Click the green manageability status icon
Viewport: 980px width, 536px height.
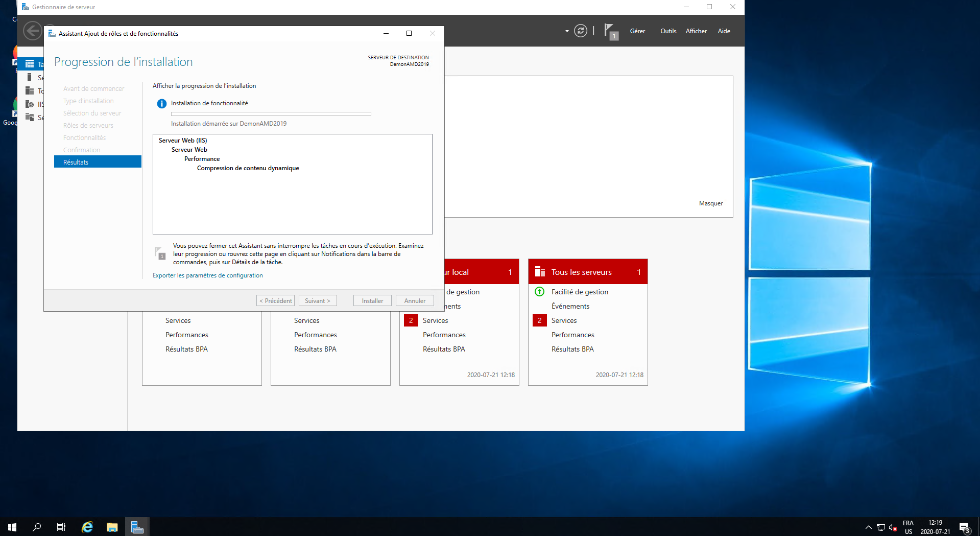[x=539, y=292]
